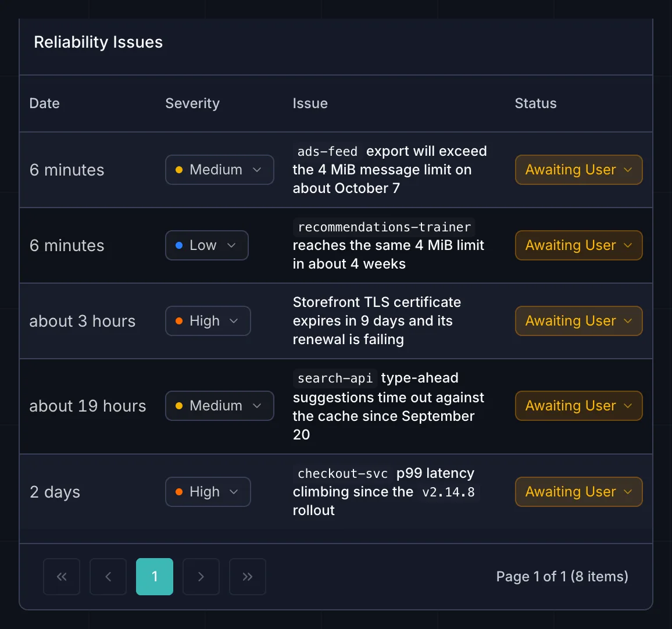Change Awaiting User status for search-api issue
The height and width of the screenshot is (629, 672).
point(578,406)
